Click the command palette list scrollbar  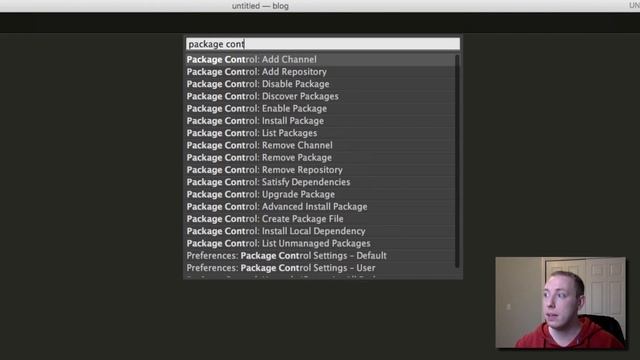pyautogui.click(x=457, y=162)
